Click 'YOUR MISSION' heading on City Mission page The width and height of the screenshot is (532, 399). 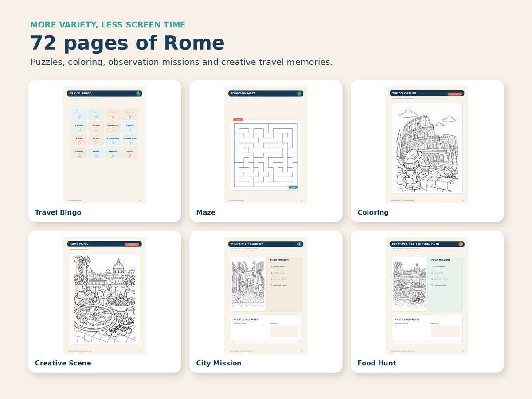point(279,260)
